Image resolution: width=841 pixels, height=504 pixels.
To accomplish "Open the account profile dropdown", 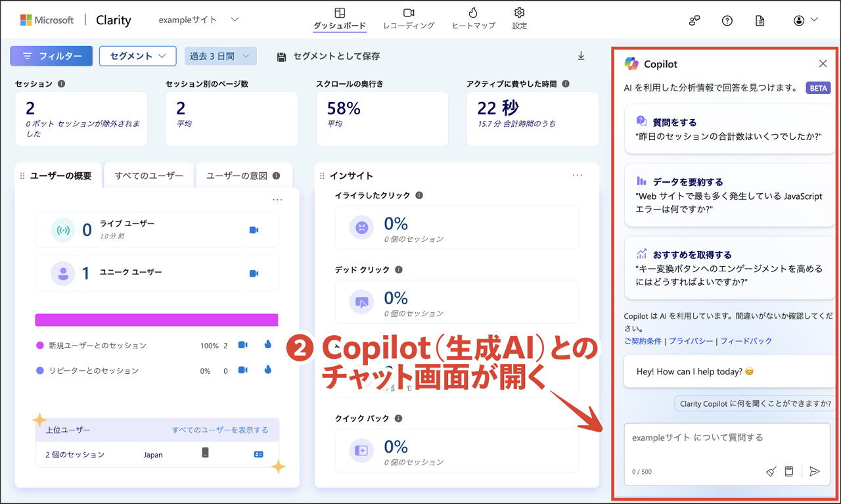I will (806, 20).
